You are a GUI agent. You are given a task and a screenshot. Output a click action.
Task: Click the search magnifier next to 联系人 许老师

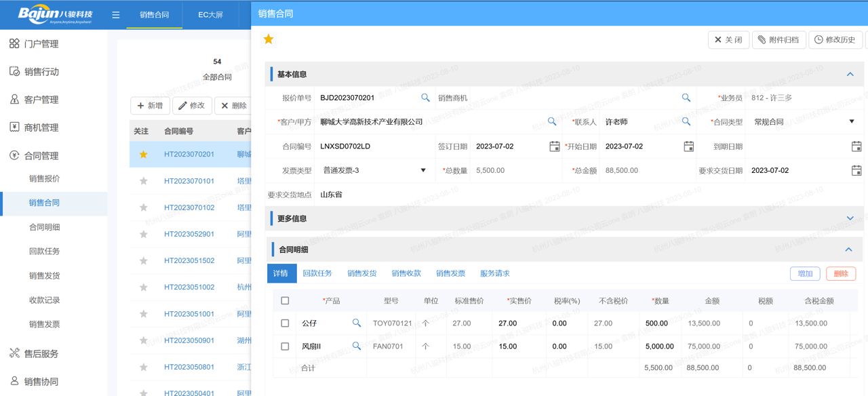(686, 121)
